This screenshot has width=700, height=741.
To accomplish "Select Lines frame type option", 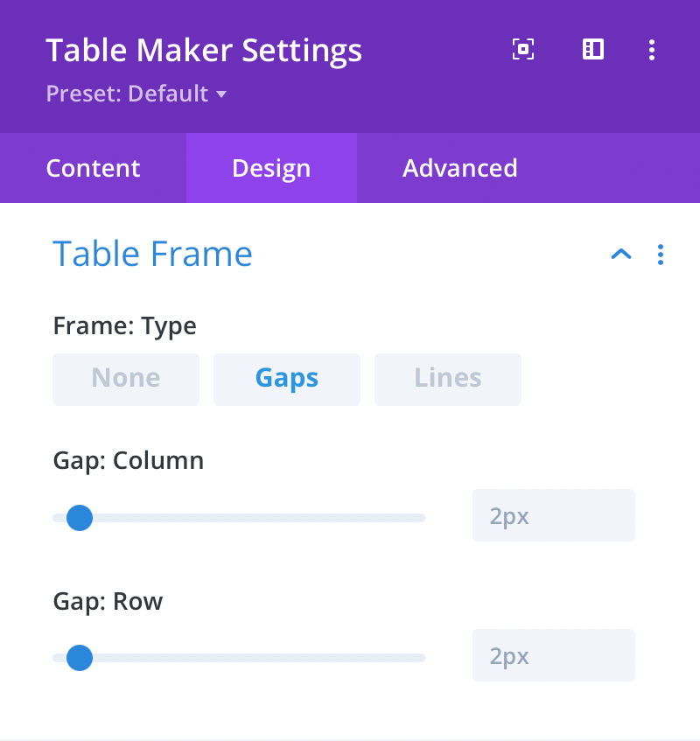I will pyautogui.click(x=448, y=379).
